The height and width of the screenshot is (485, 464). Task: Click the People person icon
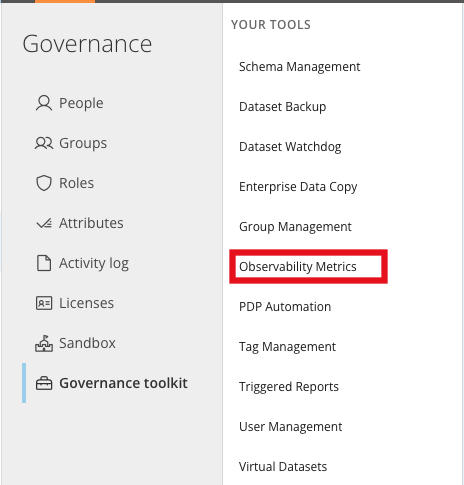44,103
